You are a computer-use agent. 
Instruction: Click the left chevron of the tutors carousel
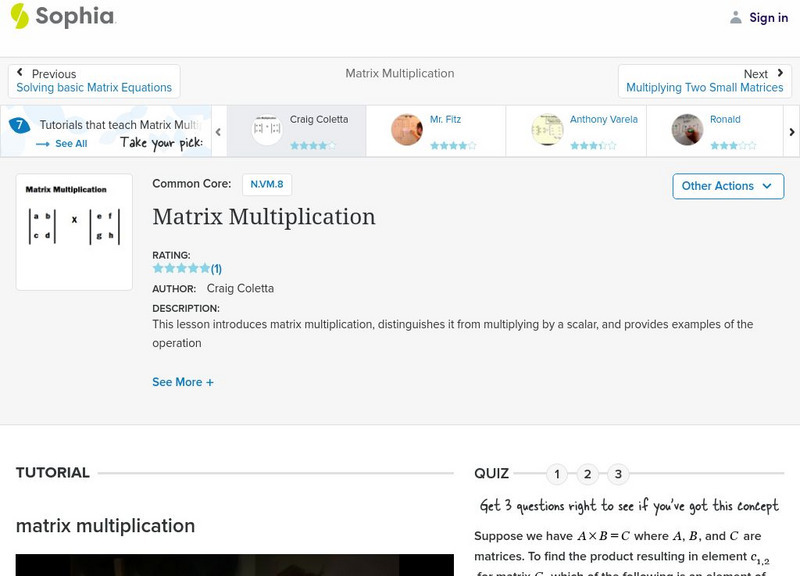pos(216,131)
